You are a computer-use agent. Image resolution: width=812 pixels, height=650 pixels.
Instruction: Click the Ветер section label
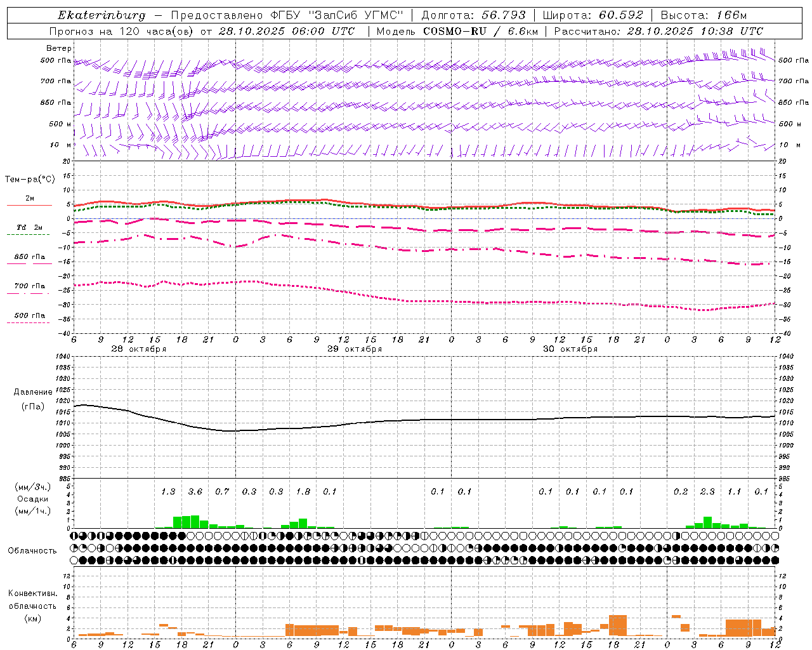[x=59, y=48]
